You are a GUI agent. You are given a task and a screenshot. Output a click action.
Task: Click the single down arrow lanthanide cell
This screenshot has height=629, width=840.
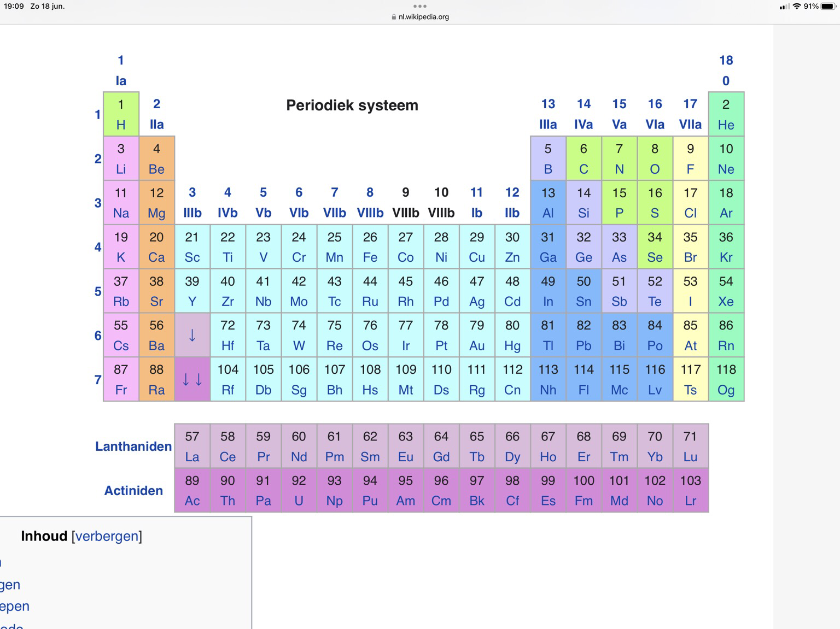tap(192, 335)
